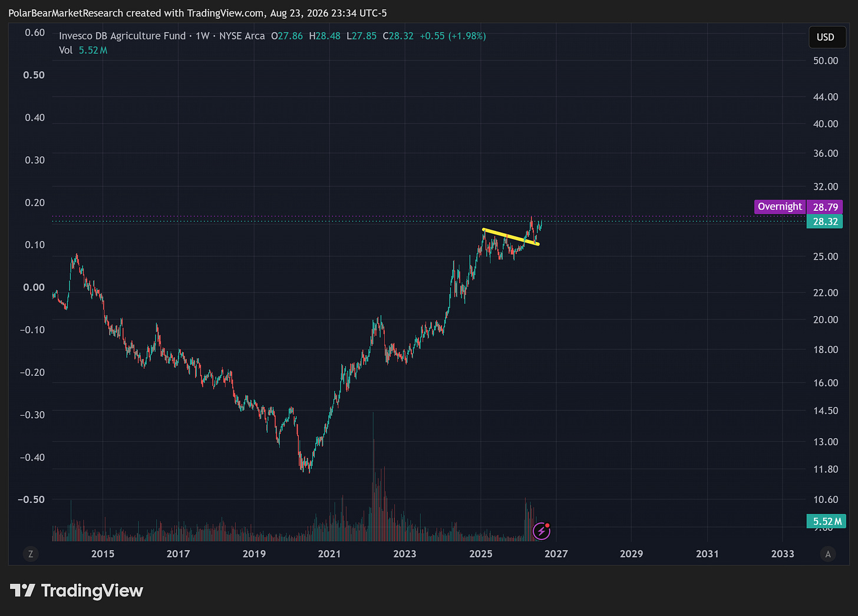Click the purple Overnight label
The width and height of the screenshot is (858, 616).
tap(780, 207)
